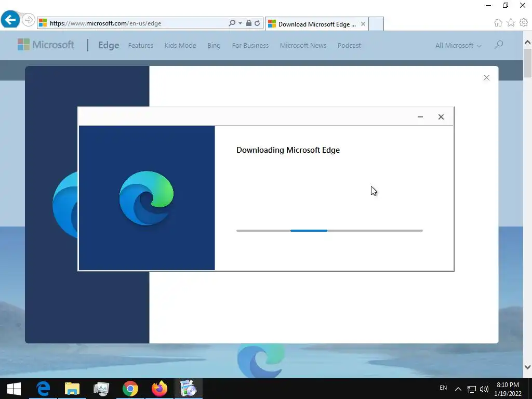Open Internet Explorer Home icon
Viewport: 532px width, 399px height.
[498, 23]
